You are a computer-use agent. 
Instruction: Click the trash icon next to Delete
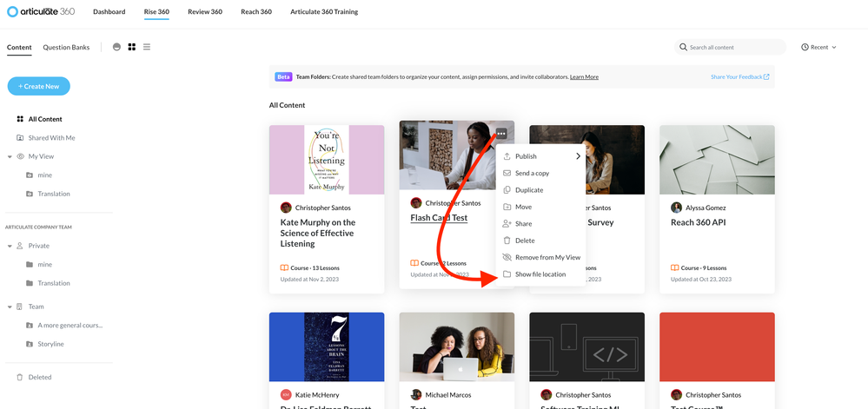[x=507, y=241]
